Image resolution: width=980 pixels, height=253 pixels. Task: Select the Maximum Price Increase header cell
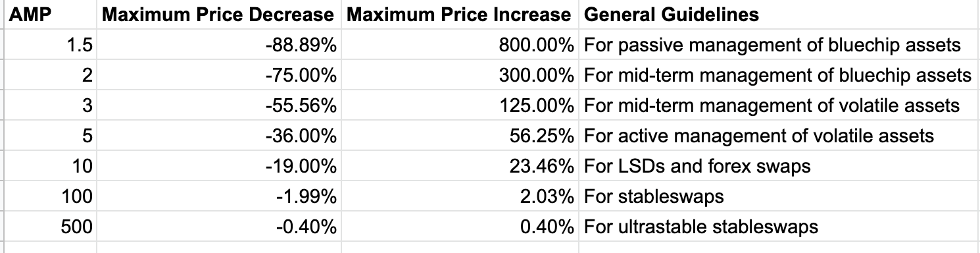click(460, 14)
